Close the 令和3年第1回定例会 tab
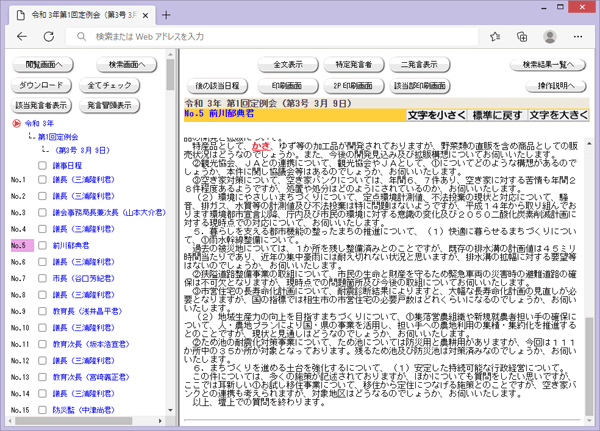This screenshot has height=431, width=600. 145,15
